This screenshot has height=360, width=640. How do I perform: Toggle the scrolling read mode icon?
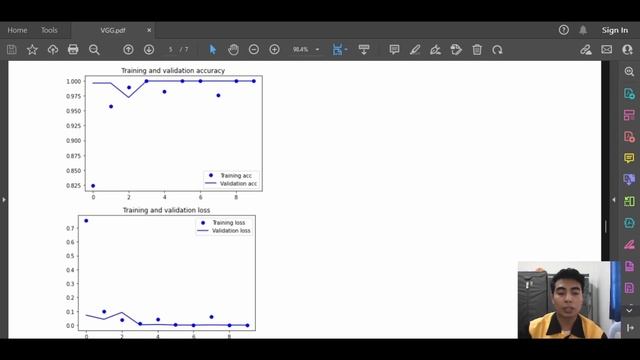pos(364,50)
